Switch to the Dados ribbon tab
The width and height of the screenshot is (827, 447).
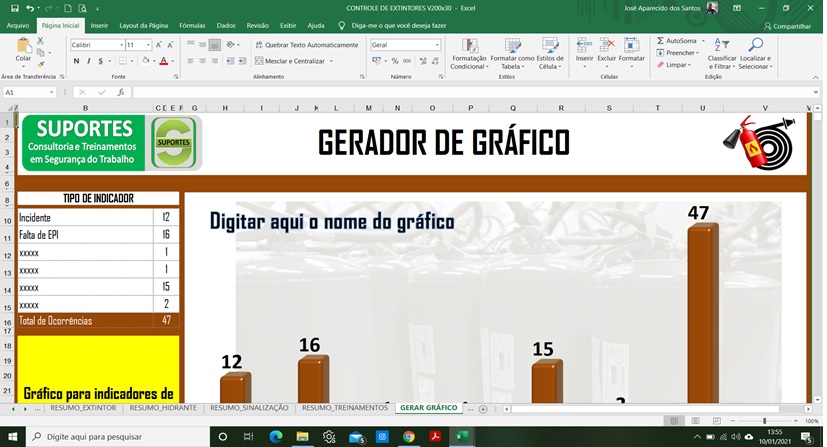tap(226, 25)
